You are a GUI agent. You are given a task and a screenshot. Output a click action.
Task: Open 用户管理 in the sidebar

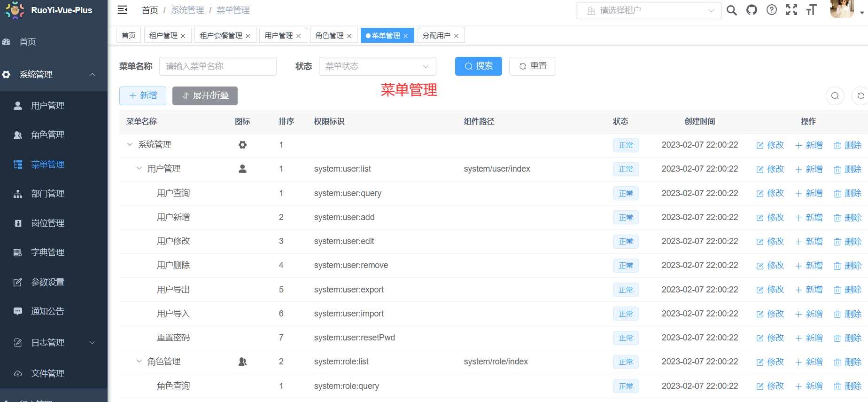[54, 106]
